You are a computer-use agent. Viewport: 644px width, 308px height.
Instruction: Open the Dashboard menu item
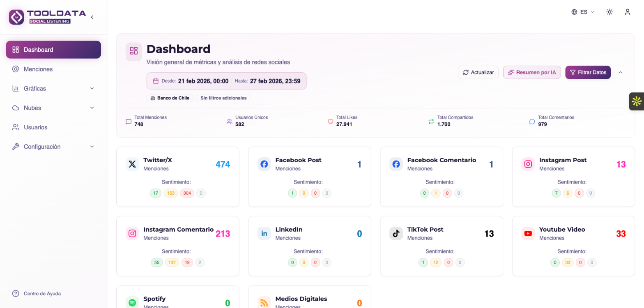click(x=53, y=50)
